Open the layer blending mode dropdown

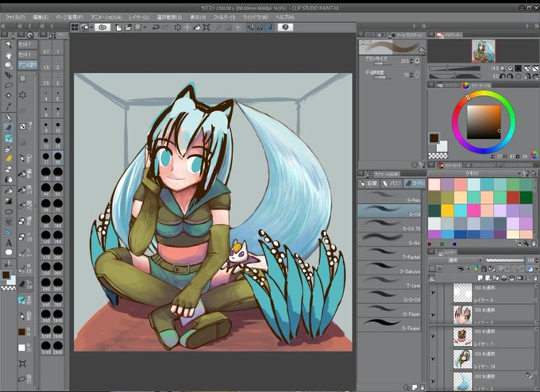point(455,260)
